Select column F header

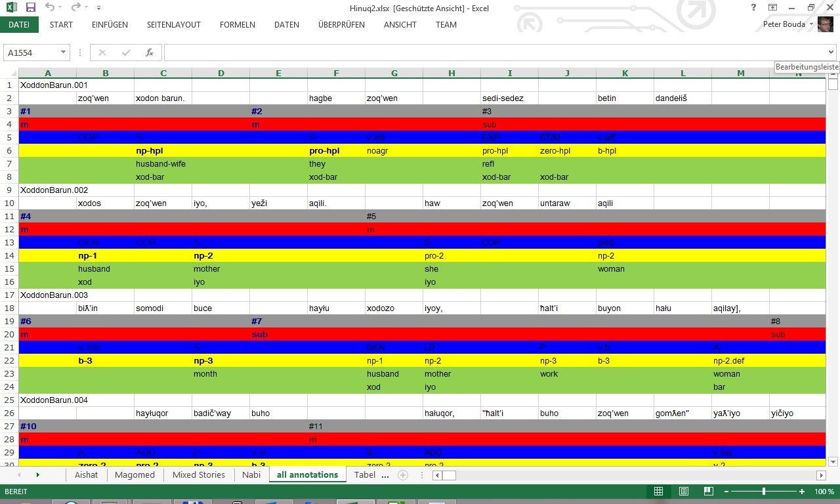336,73
